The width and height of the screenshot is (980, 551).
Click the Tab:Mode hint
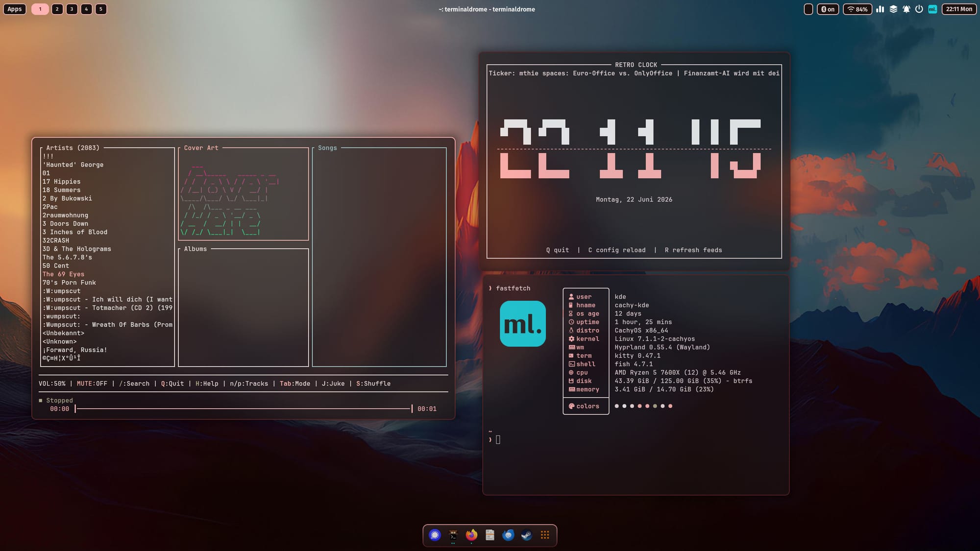tap(295, 383)
